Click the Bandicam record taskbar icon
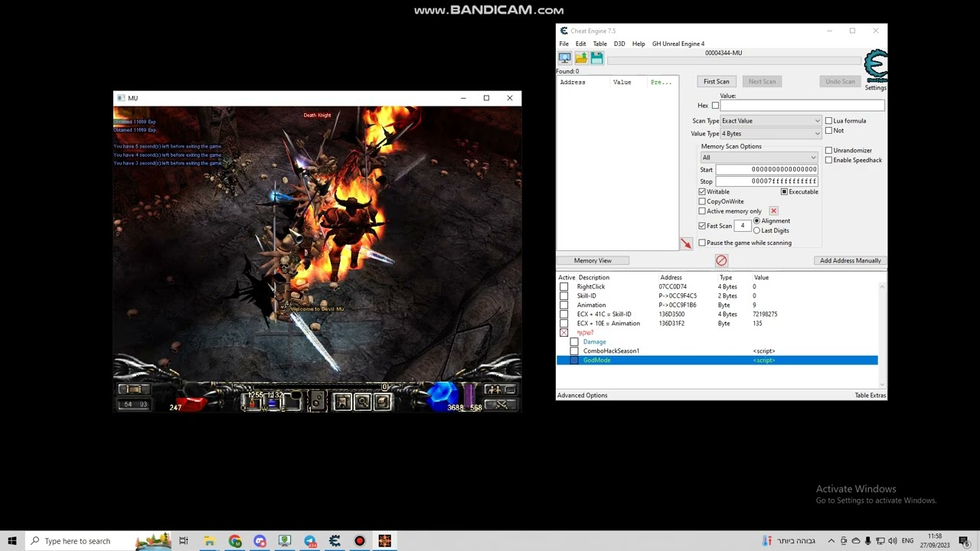The height and width of the screenshot is (551, 980). point(359,541)
